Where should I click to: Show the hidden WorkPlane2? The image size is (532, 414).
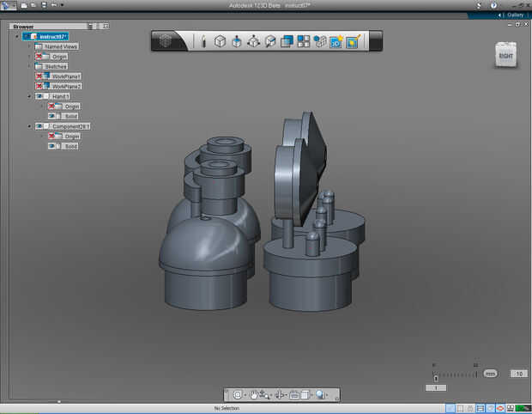(39, 86)
